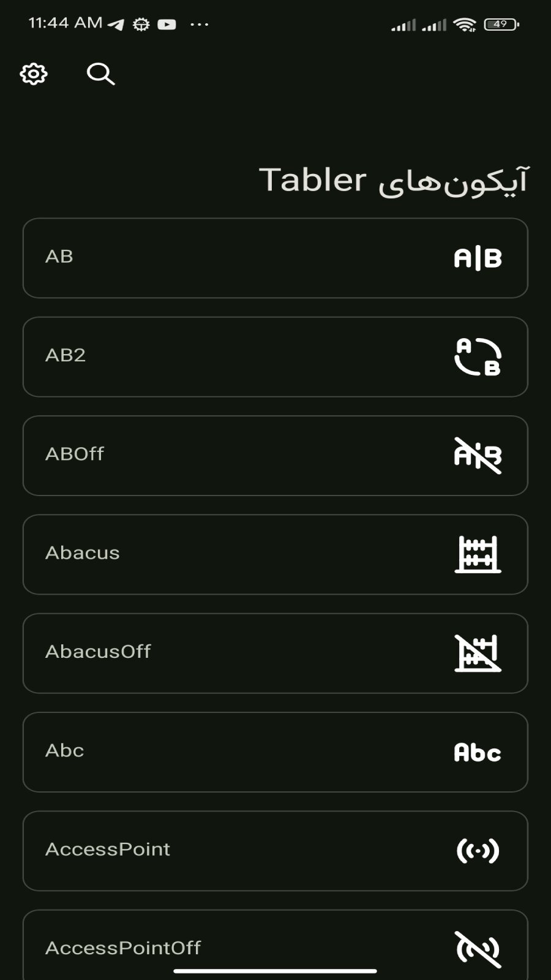Viewport: 551px width, 980px height.
Task: Open the settings gear icon
Action: (34, 74)
